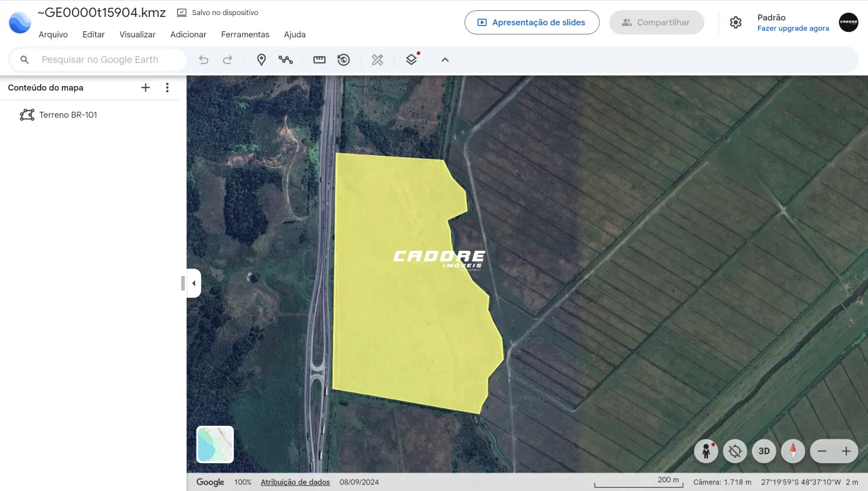Reset heading with the compass icon
This screenshot has width=868, height=491.
pos(793,451)
